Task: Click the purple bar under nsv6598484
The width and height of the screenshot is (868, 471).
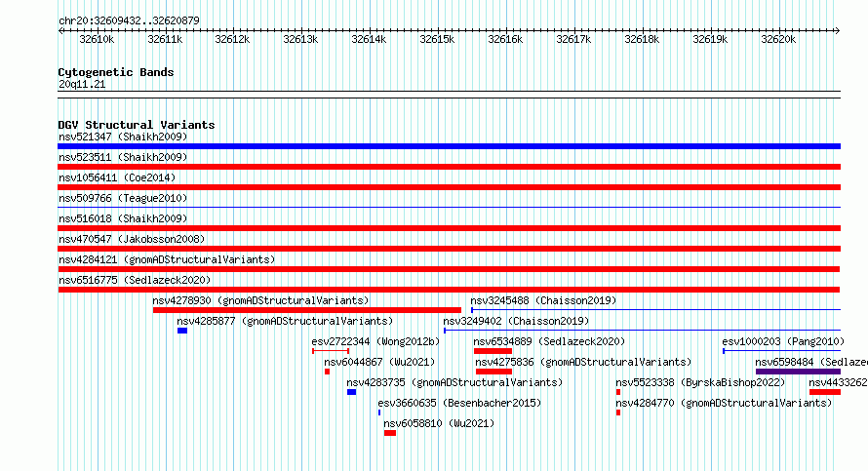Action: (798, 372)
